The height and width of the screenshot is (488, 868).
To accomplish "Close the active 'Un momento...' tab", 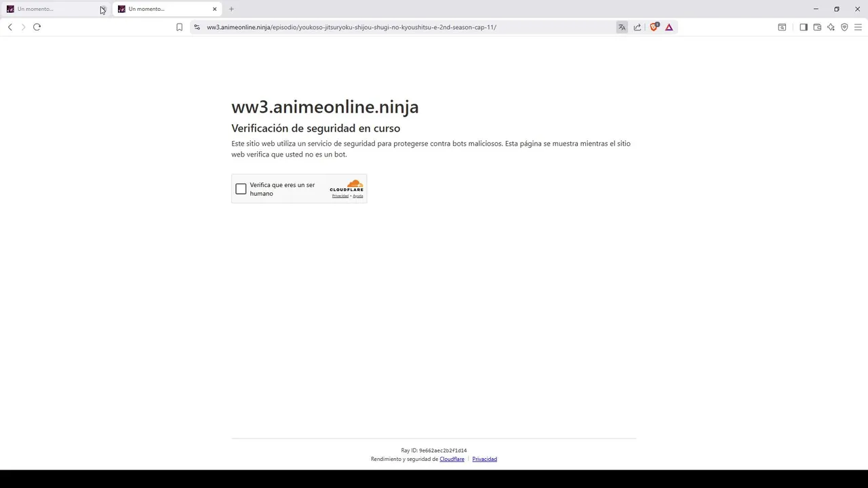I will [x=214, y=9].
